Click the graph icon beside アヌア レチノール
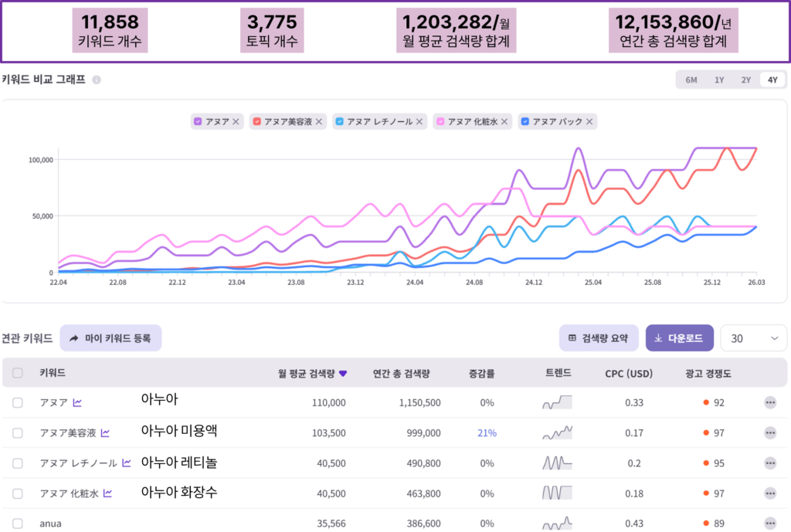Viewport: 791px width, 532px height. pyautogui.click(x=126, y=463)
